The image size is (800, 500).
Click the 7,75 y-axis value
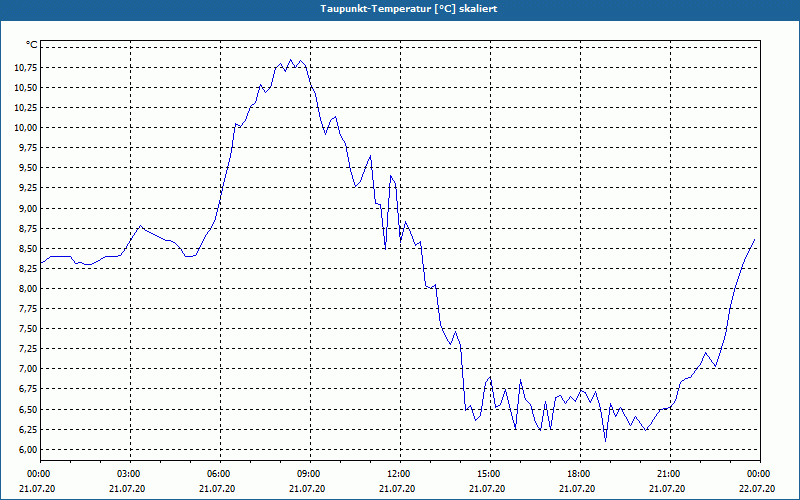(x=28, y=309)
